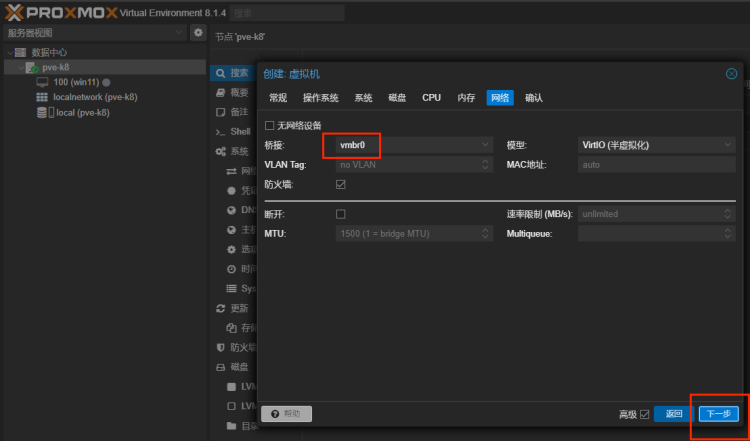Select localnetwork (pve-k8) in tree
This screenshot has width=750, height=441.
(95, 97)
